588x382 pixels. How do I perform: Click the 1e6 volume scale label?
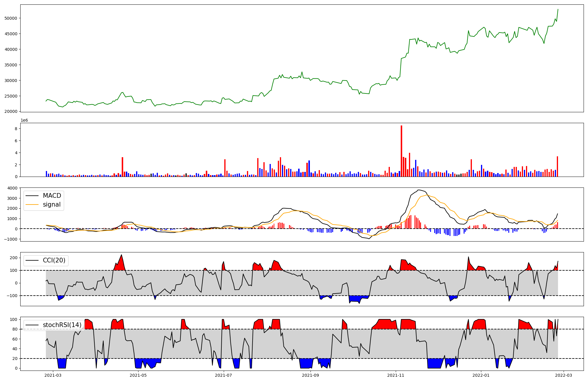[24, 120]
